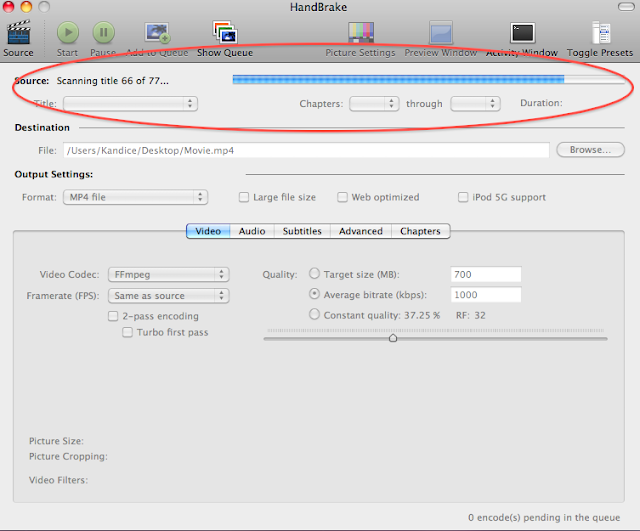
Task: Click '0 encode(s) pending in the queue'
Action: [544, 518]
